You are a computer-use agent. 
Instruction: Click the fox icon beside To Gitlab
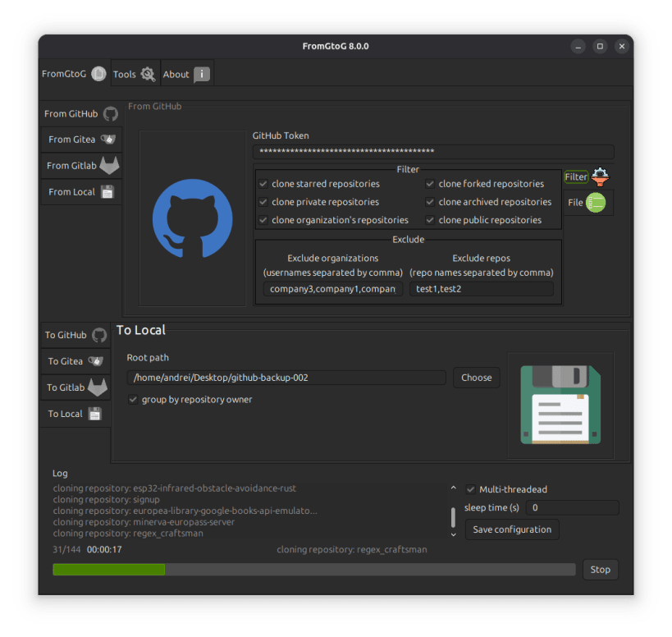coord(98,387)
